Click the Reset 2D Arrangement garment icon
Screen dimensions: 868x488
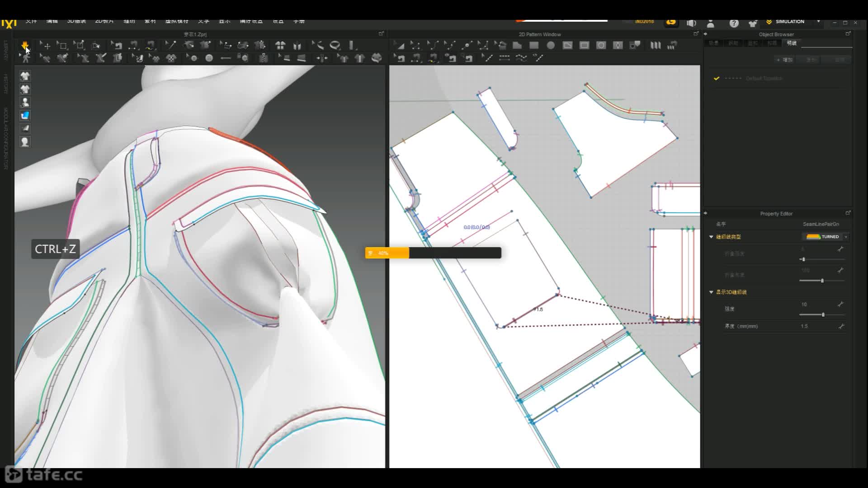pos(280,45)
